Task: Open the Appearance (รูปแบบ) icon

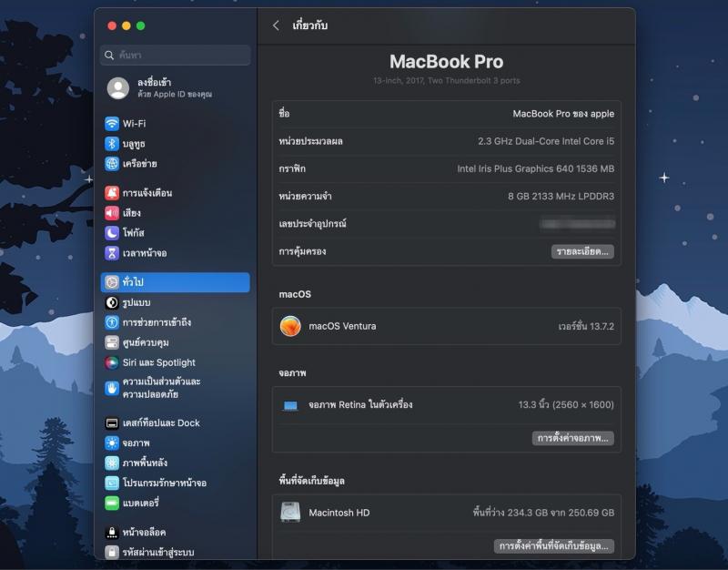Action: click(111, 302)
